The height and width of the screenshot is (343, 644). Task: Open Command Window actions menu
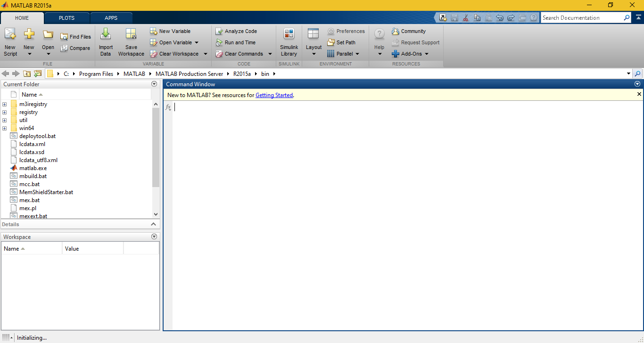click(x=637, y=84)
